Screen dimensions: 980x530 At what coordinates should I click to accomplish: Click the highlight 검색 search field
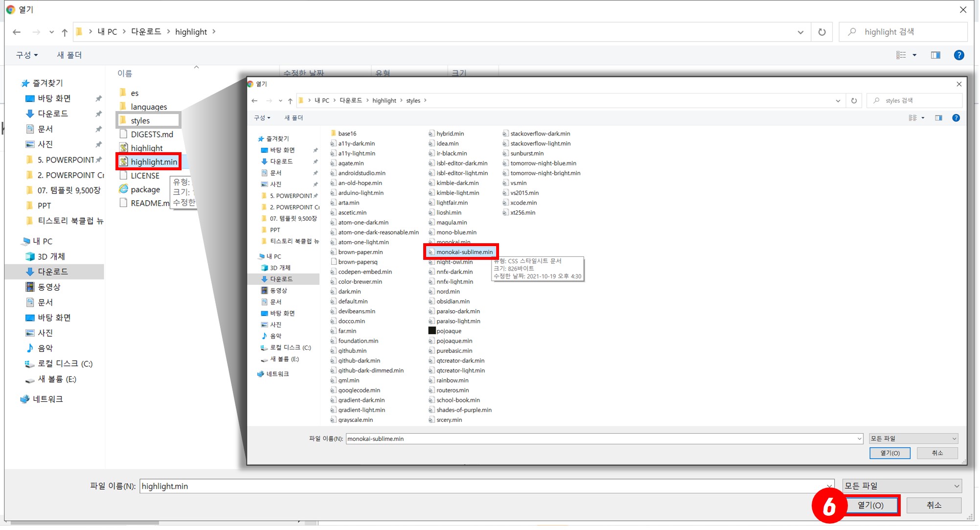click(904, 32)
